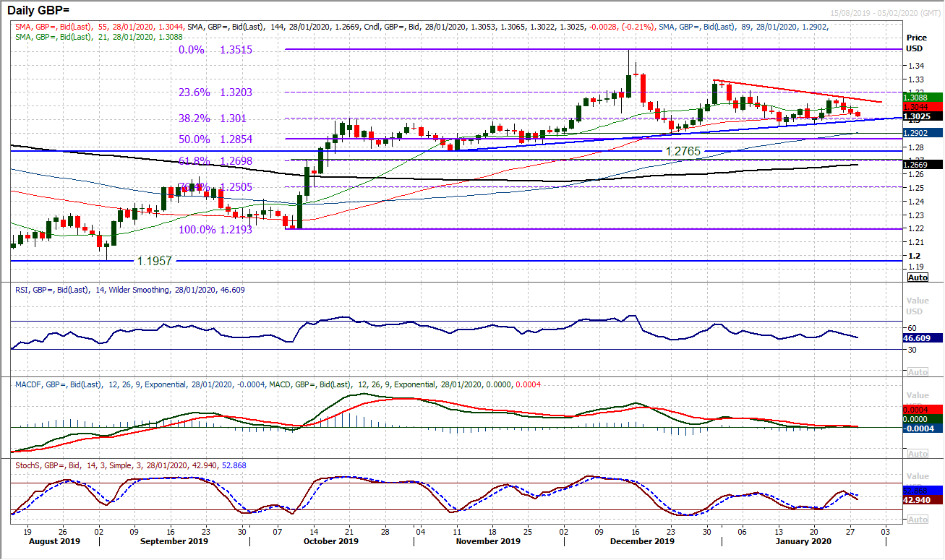Click the Auto scale button on the price panel
Viewport: 945px width, 560px height.
918,277
